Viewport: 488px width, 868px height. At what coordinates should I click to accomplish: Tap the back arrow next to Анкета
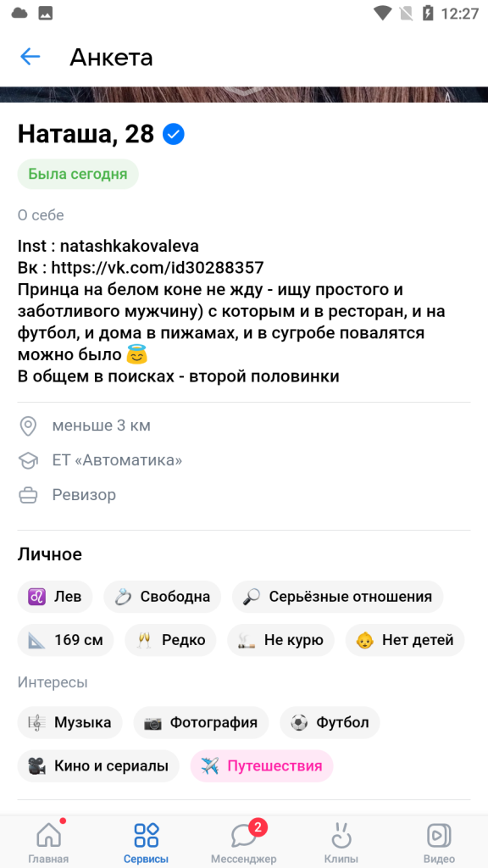(30, 57)
